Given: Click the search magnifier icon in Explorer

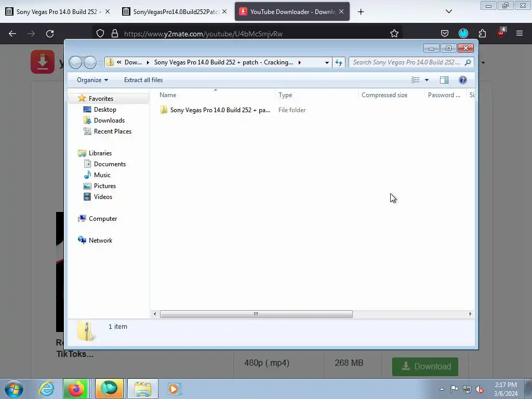Looking at the screenshot, I should tap(468, 62).
